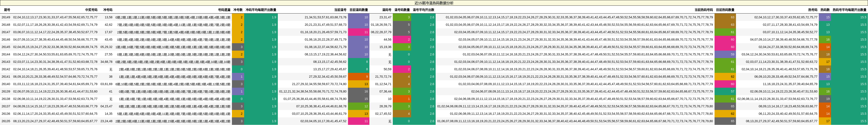
Task: Select period number 26140
Action: 6,84
